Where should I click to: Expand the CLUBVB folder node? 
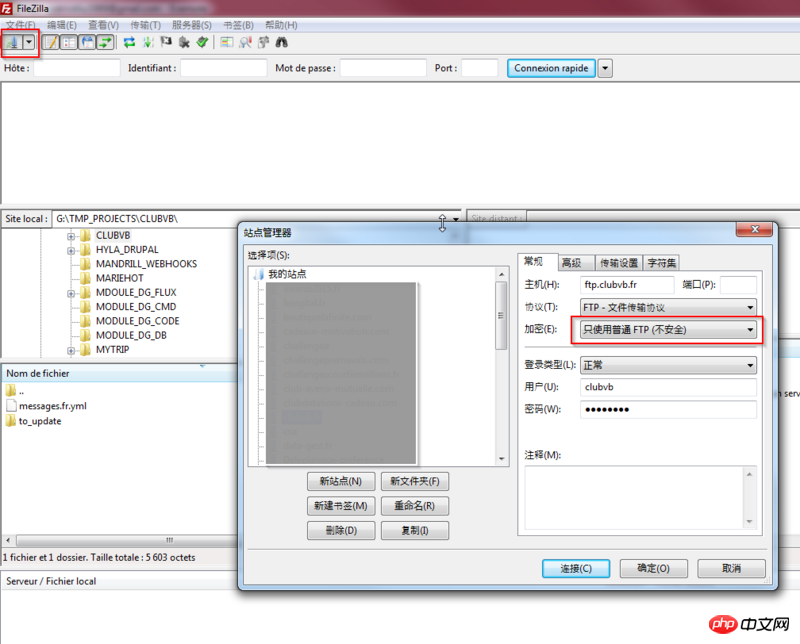pyautogui.click(x=71, y=236)
